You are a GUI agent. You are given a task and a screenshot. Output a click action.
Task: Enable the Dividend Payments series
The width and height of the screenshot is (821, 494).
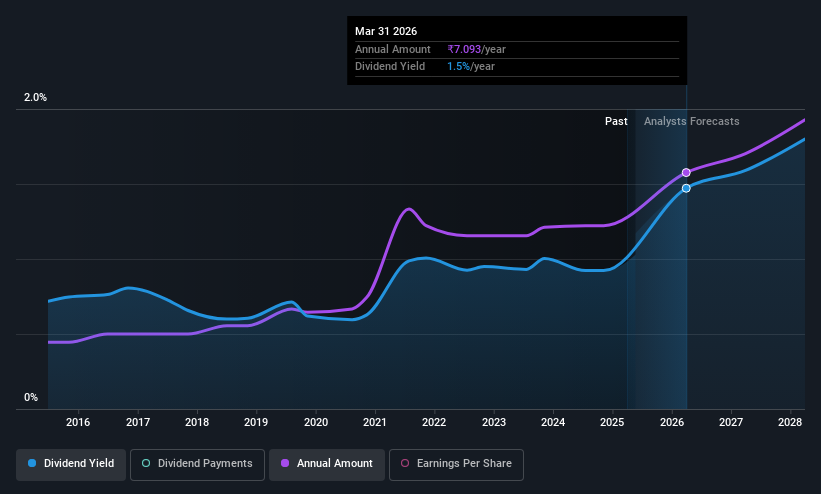[197, 464]
